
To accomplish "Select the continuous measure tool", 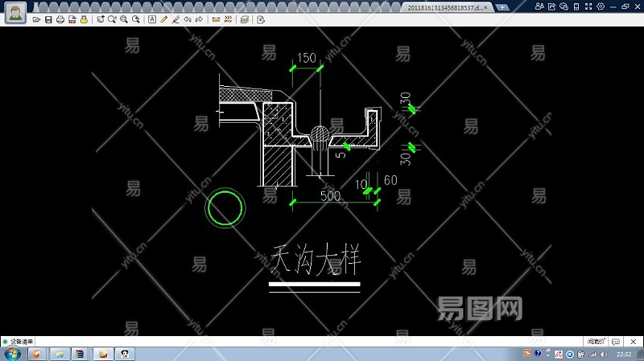I will tap(228, 19).
